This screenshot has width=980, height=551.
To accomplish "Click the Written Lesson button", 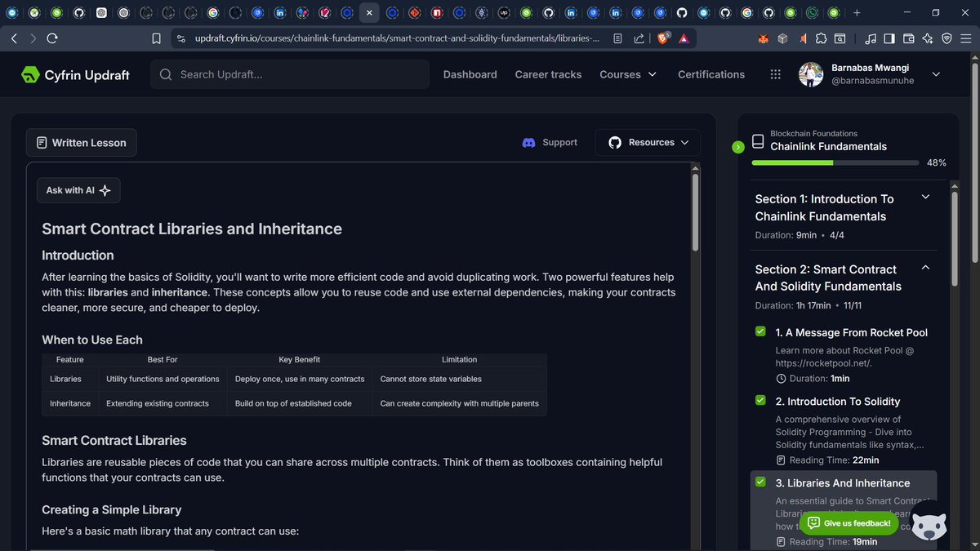I will coord(82,143).
